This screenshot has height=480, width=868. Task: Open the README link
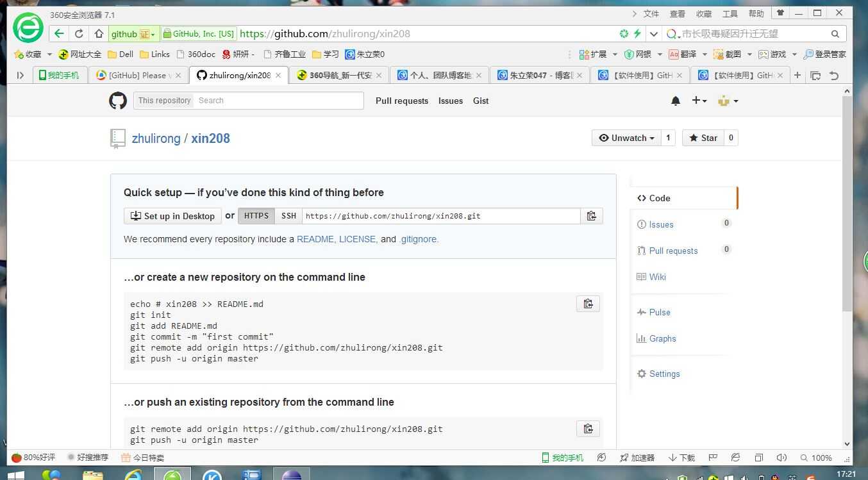pos(315,239)
